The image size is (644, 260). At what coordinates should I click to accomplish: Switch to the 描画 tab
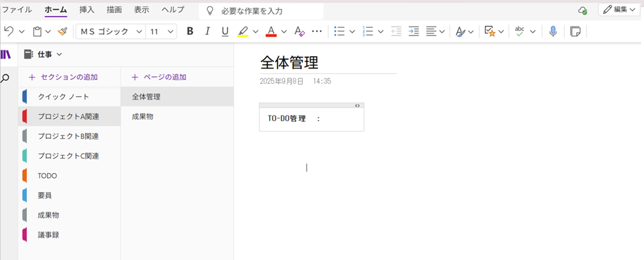click(x=114, y=10)
